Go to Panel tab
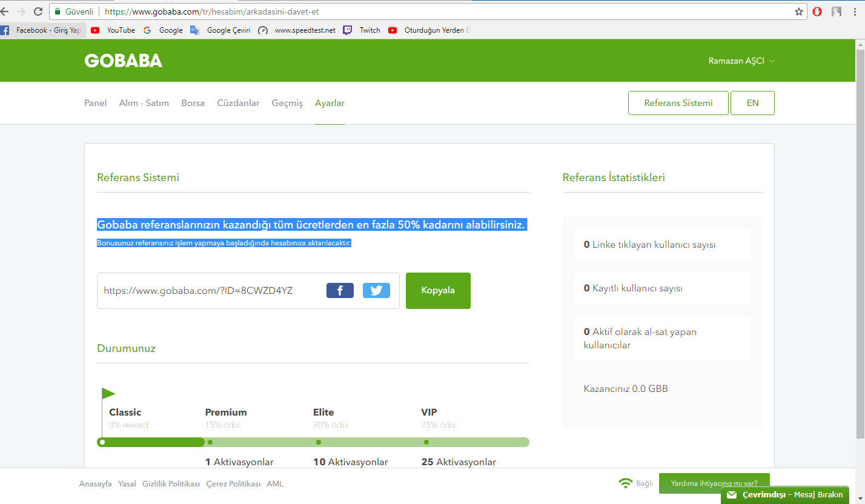Image resolution: width=865 pixels, height=504 pixels. point(96,103)
